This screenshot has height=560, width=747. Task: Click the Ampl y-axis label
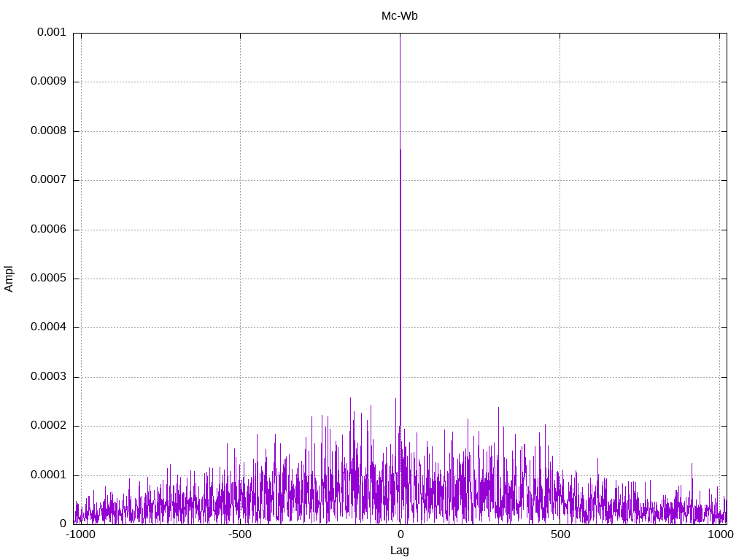(9, 278)
